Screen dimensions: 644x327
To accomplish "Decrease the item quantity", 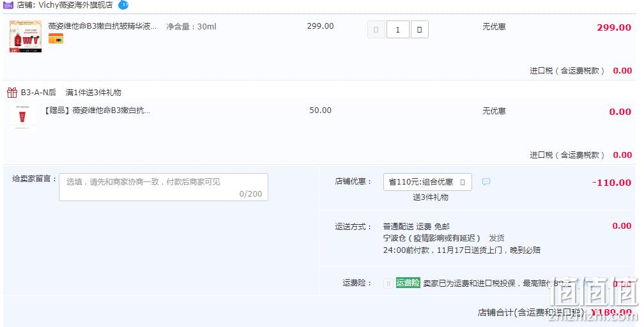I will (376, 29).
